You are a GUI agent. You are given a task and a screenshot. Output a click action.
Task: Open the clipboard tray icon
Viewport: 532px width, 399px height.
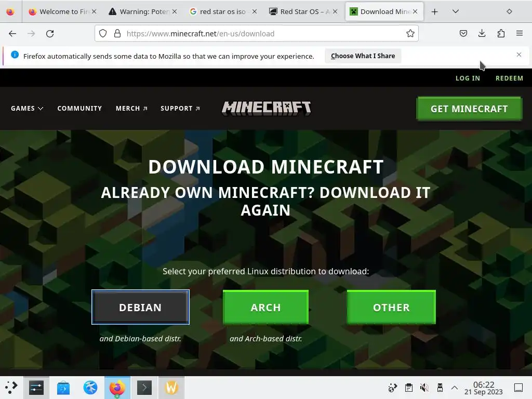pos(409,388)
